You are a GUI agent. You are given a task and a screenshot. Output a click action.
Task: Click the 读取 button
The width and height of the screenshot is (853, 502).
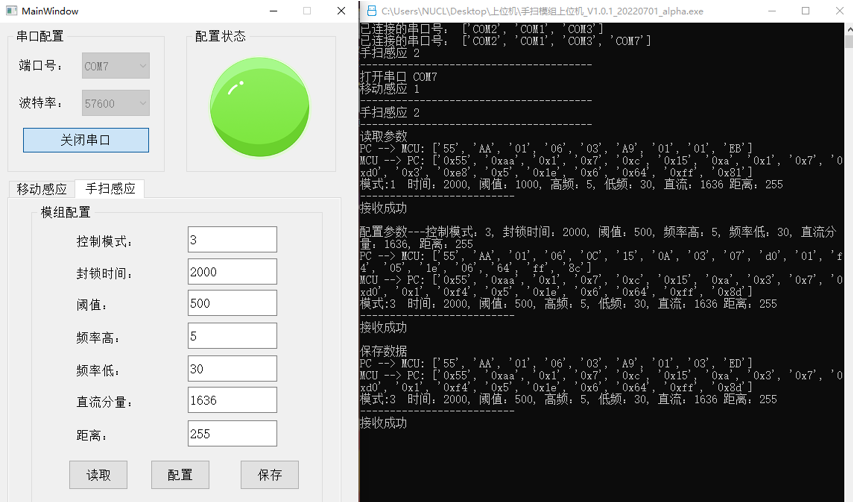[x=98, y=475]
